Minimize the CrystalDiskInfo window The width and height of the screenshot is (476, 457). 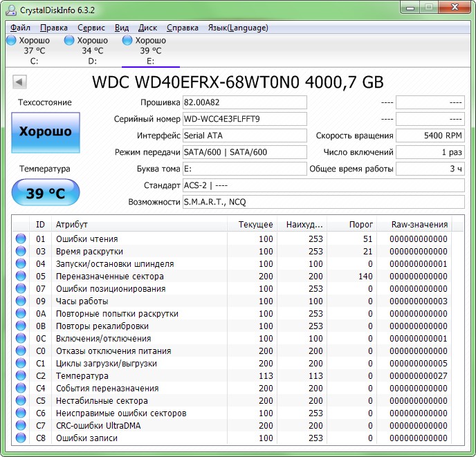pyautogui.click(x=410, y=8)
